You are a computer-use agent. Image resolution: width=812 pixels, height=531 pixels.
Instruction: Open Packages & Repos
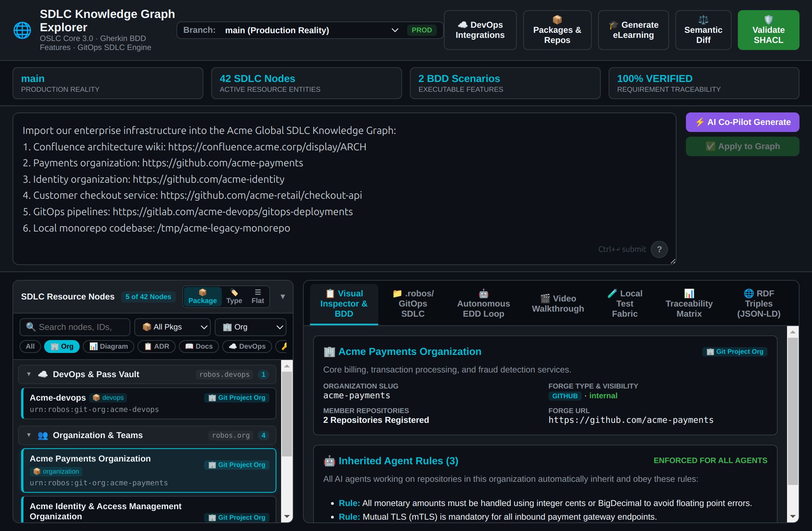(557, 30)
